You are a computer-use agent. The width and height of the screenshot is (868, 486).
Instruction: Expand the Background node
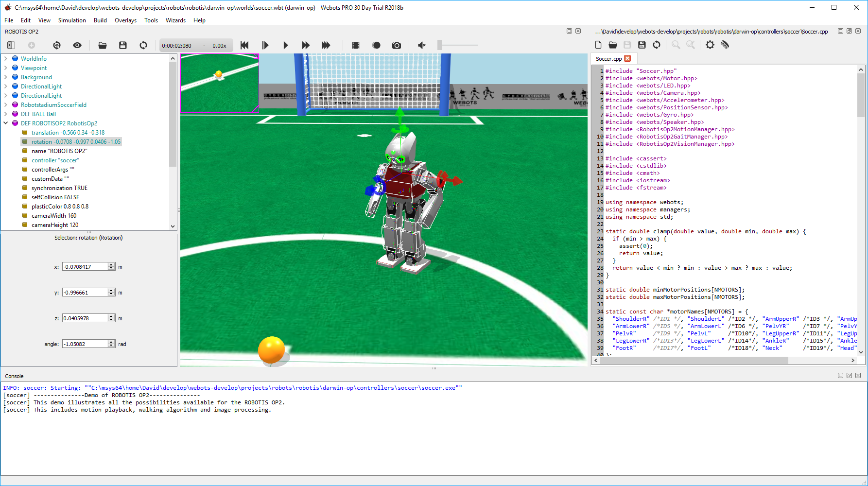(x=5, y=77)
